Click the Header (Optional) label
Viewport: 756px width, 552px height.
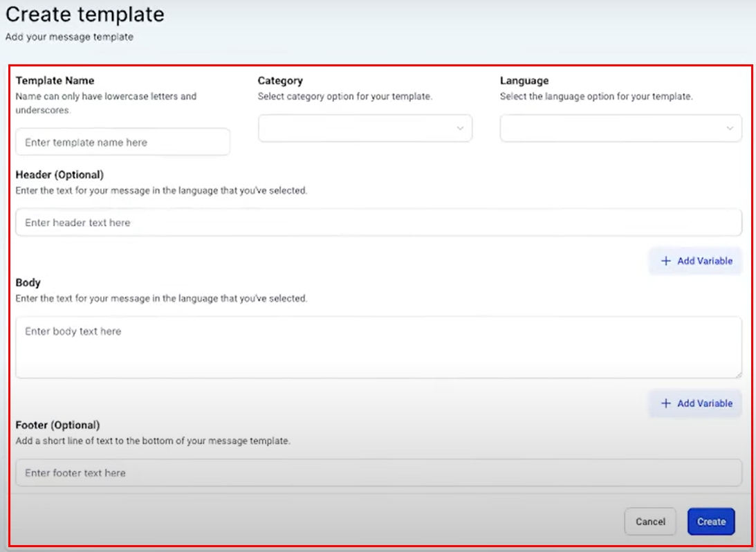(59, 175)
